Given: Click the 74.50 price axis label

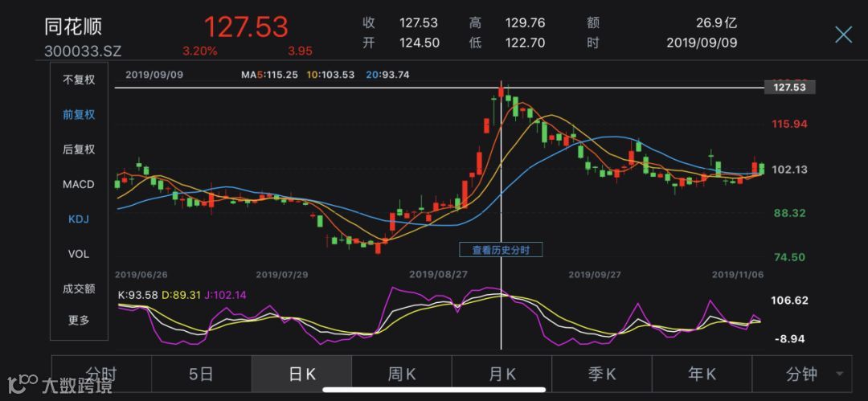Looking at the screenshot, I should 789,257.
